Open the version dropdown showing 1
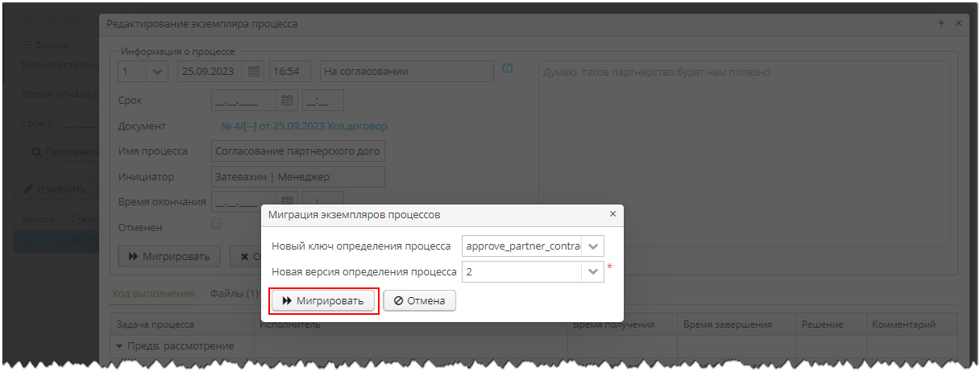The height and width of the screenshot is (376, 980). (x=156, y=72)
